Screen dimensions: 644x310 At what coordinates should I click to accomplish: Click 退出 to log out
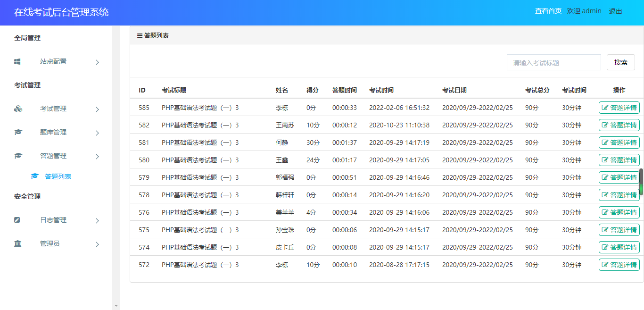tap(615, 11)
